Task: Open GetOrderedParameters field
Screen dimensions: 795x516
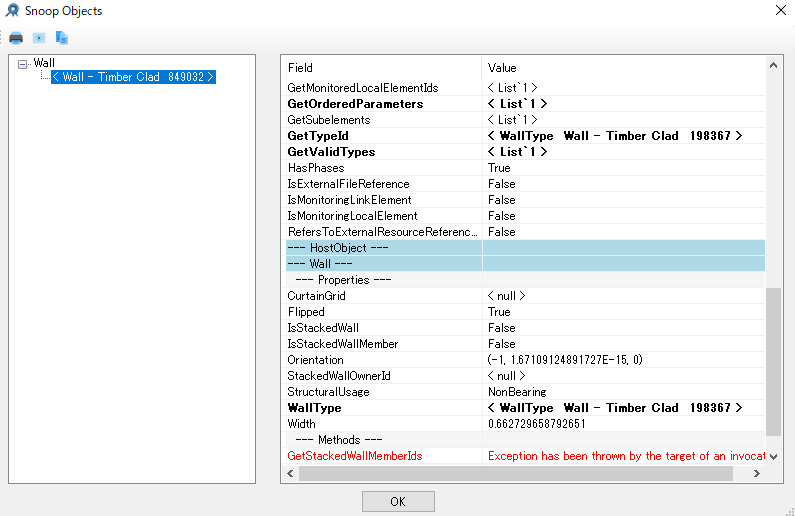Action: click(355, 104)
